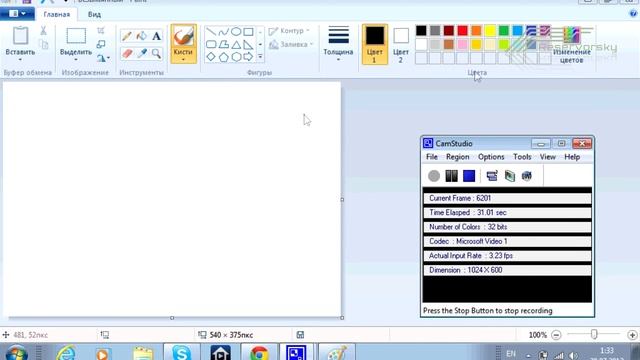Screen dimensions: 640x360
Task: Switch to the Вид tab
Action: coord(94,14)
